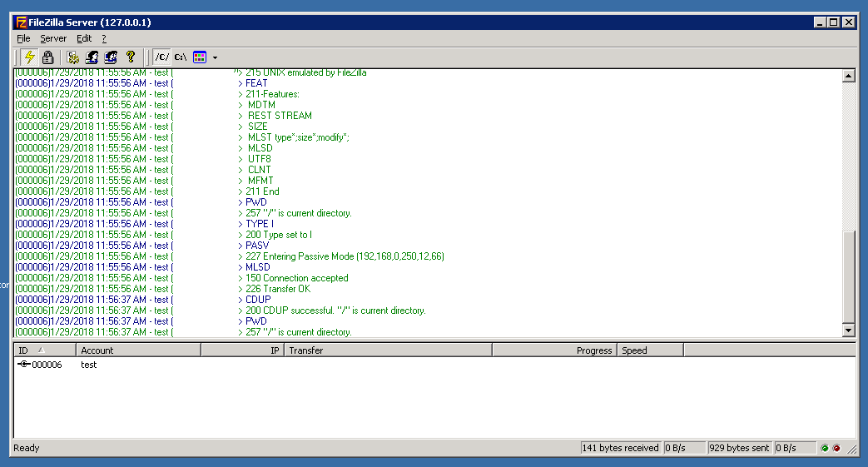The width and height of the screenshot is (868, 467).
Task: Click the Transfer column header
Action: click(x=388, y=350)
